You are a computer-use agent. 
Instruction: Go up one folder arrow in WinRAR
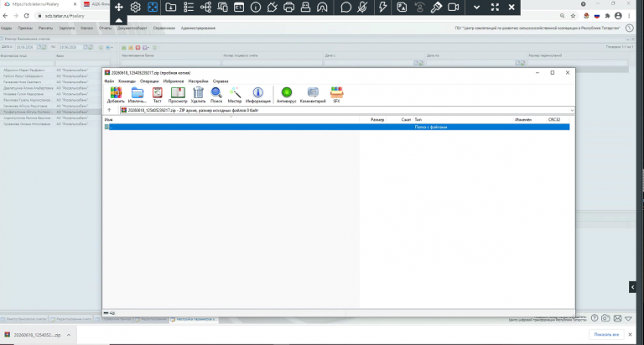pos(109,110)
